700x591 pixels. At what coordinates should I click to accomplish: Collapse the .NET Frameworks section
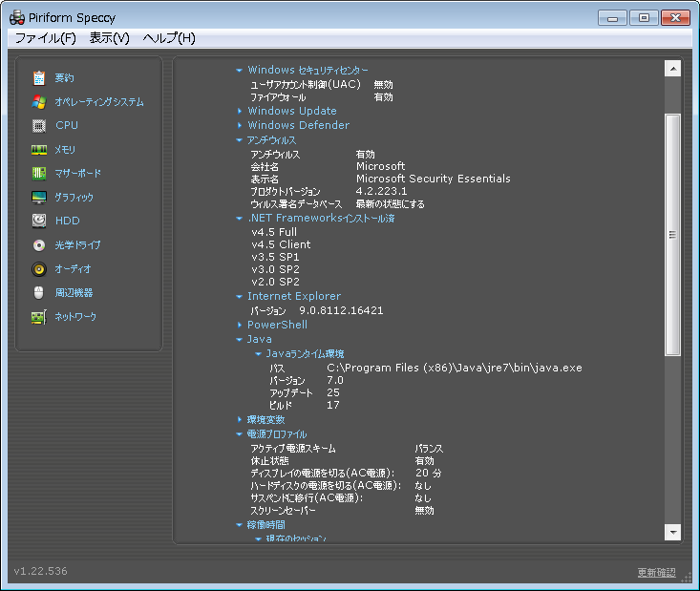[x=240, y=219]
